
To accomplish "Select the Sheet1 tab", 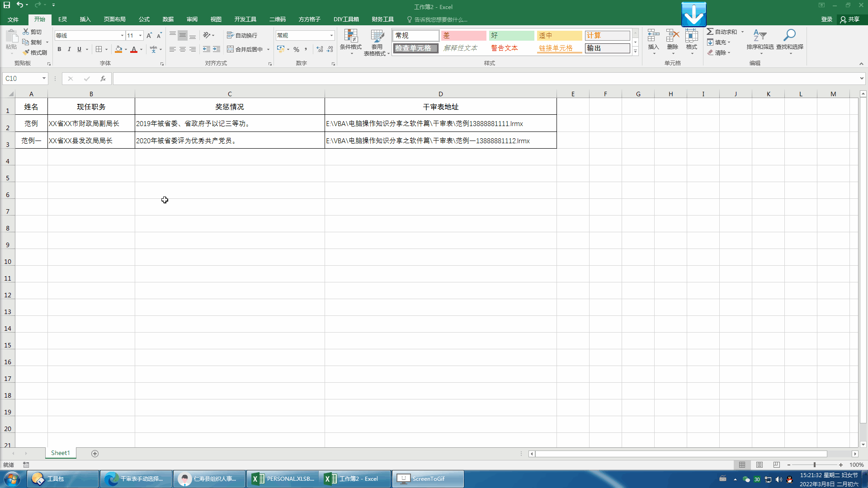I will pos(61,453).
